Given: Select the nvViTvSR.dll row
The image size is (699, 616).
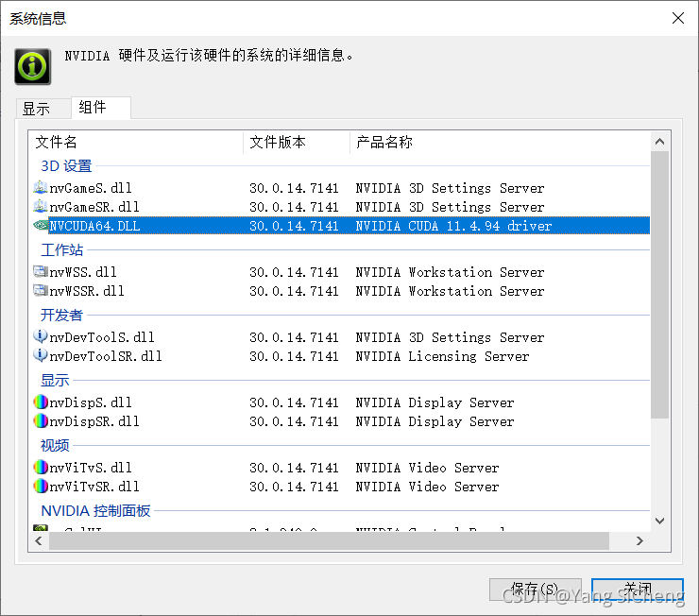Looking at the screenshot, I should (x=341, y=487).
